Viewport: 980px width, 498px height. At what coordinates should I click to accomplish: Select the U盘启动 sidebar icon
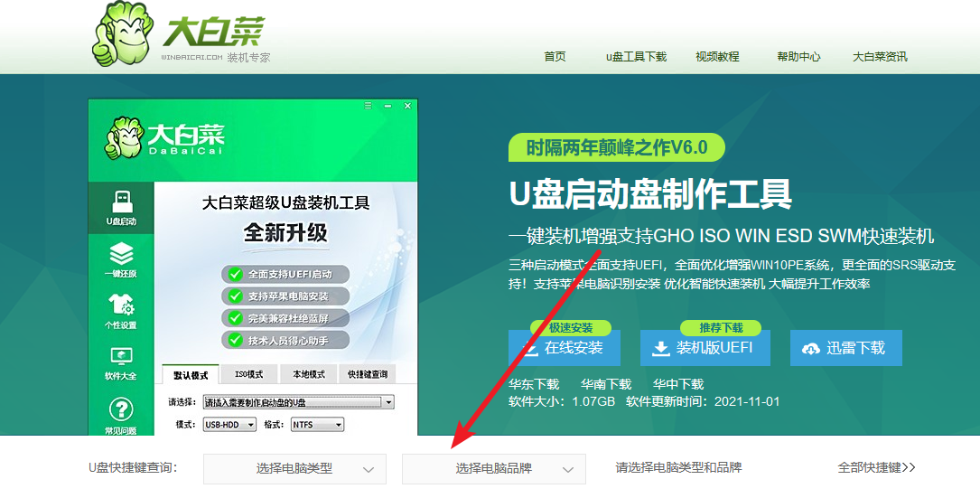tap(121, 208)
